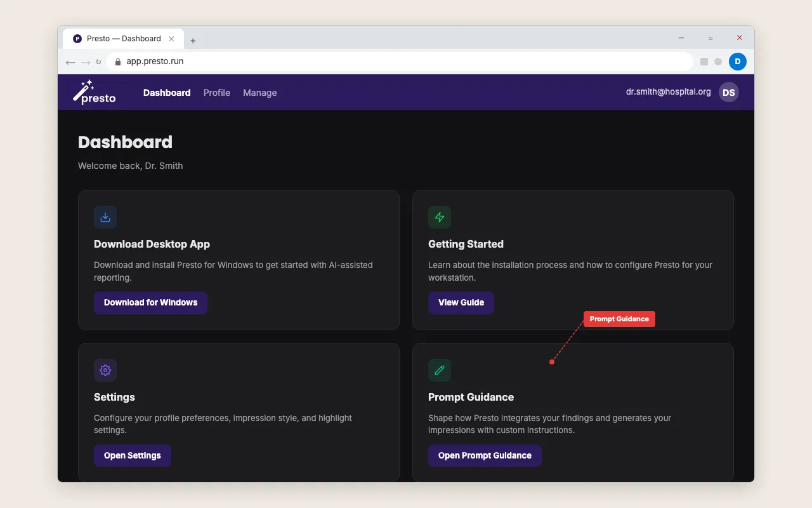Click the lightning bolt icon on Getting Started card
812x508 pixels.
click(440, 217)
